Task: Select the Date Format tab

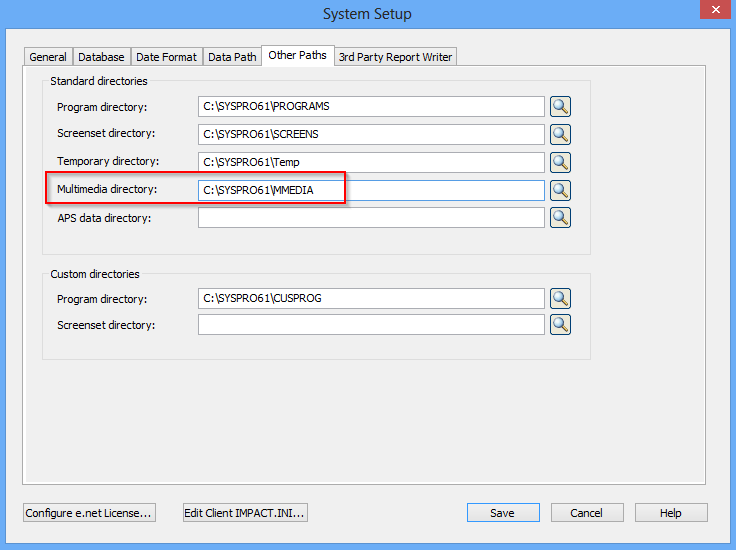Action: click(166, 57)
